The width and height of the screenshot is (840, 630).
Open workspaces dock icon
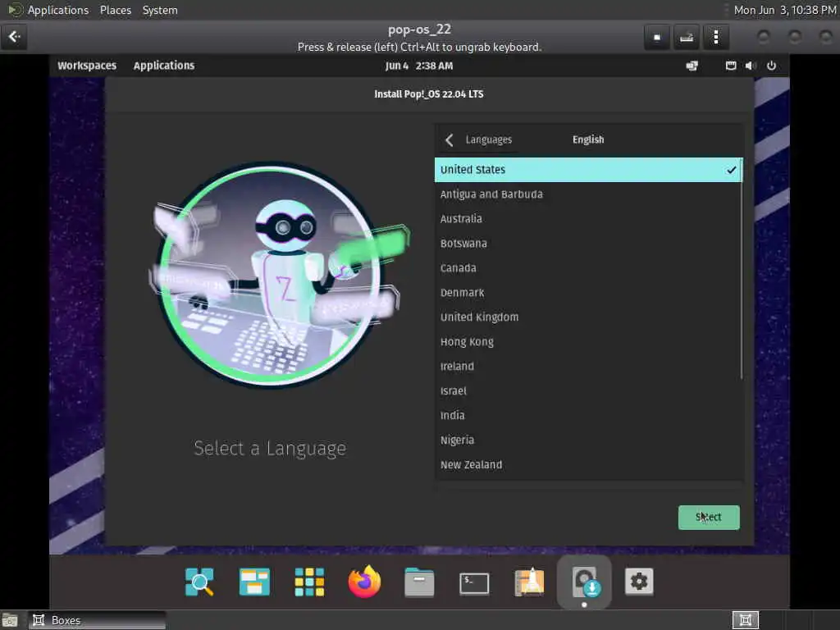point(254,582)
